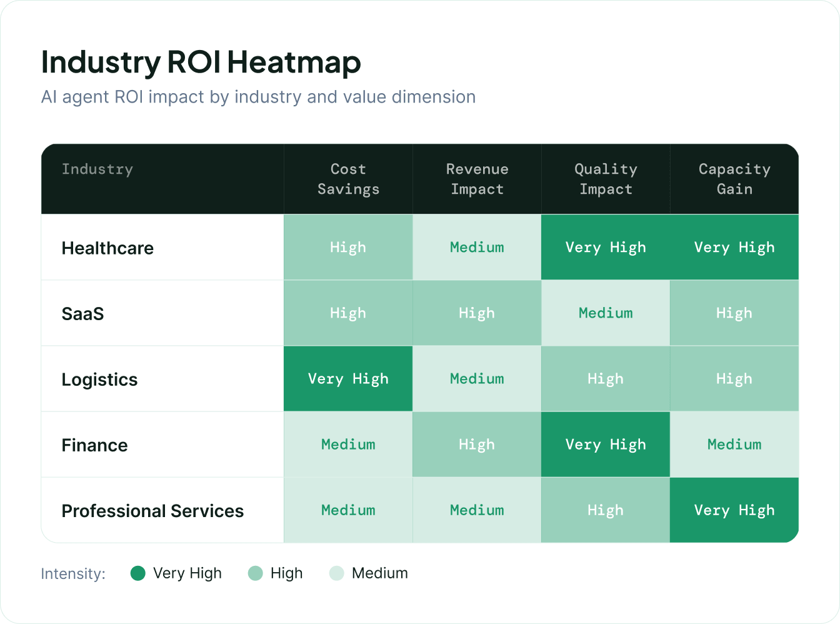Click the Quality Impact column header
Screen dimensions: 840x624
tap(606, 179)
